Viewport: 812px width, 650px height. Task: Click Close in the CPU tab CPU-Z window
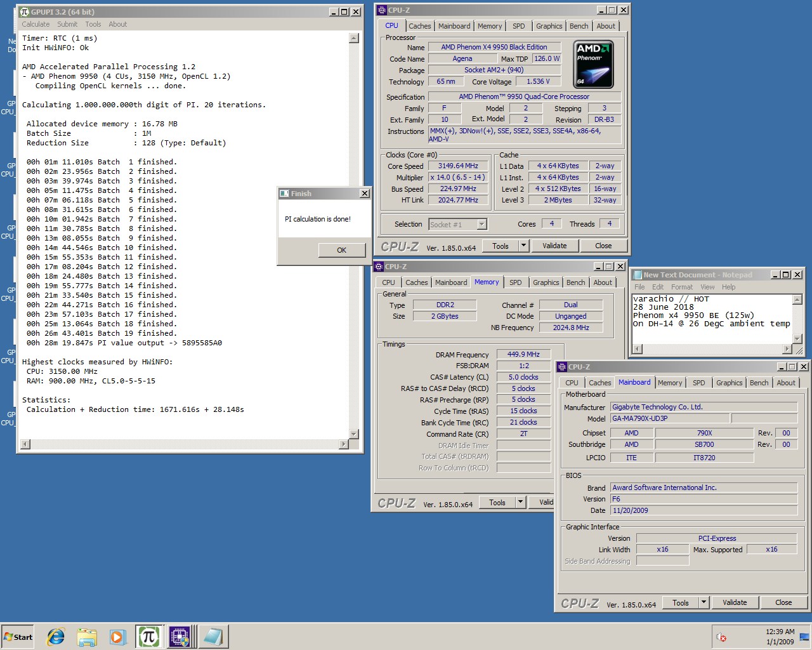[x=603, y=246]
